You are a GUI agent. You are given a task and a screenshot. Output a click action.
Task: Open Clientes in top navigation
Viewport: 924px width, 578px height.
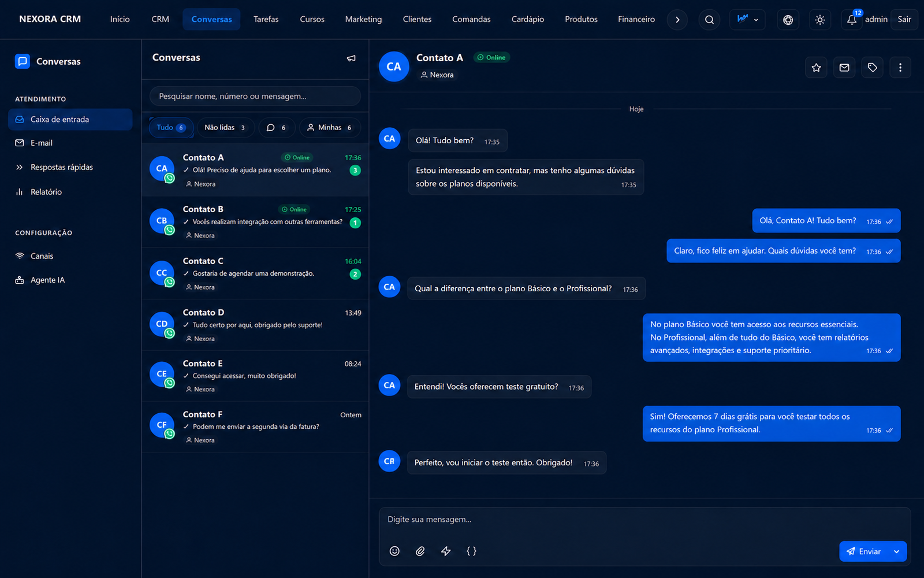(x=417, y=20)
